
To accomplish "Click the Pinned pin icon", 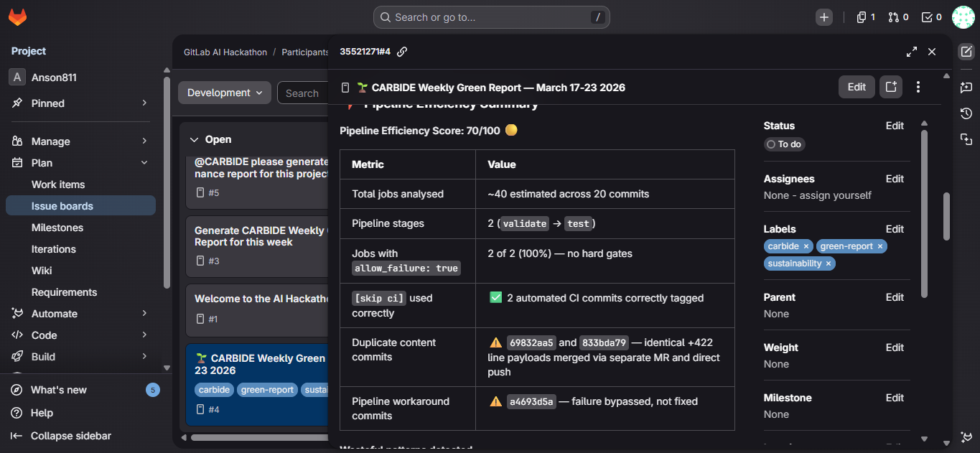I will coord(17,103).
